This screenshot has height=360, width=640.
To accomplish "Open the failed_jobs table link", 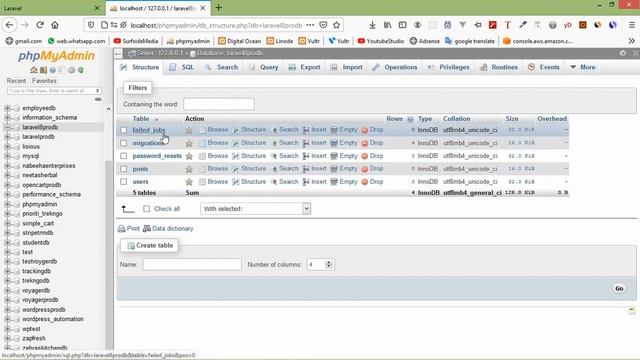I will click(149, 130).
